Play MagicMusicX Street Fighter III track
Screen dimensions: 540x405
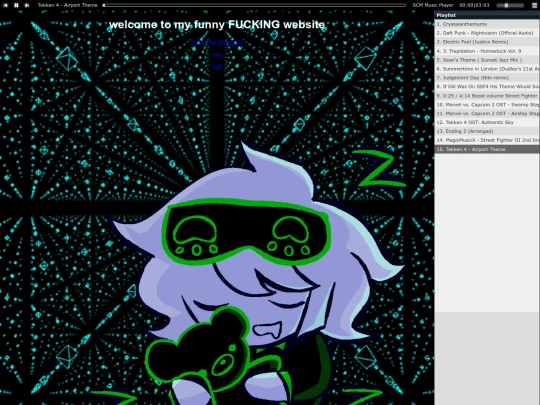[487, 140]
